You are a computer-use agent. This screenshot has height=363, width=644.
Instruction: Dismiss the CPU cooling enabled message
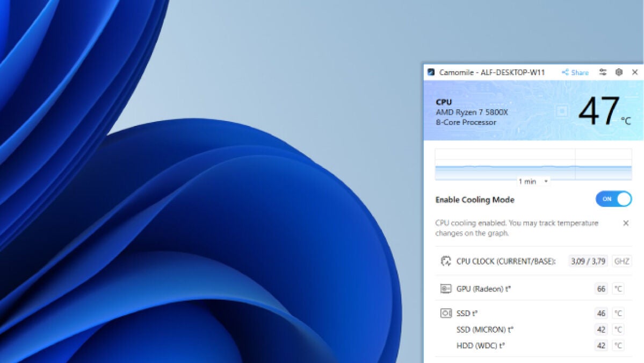click(x=626, y=223)
